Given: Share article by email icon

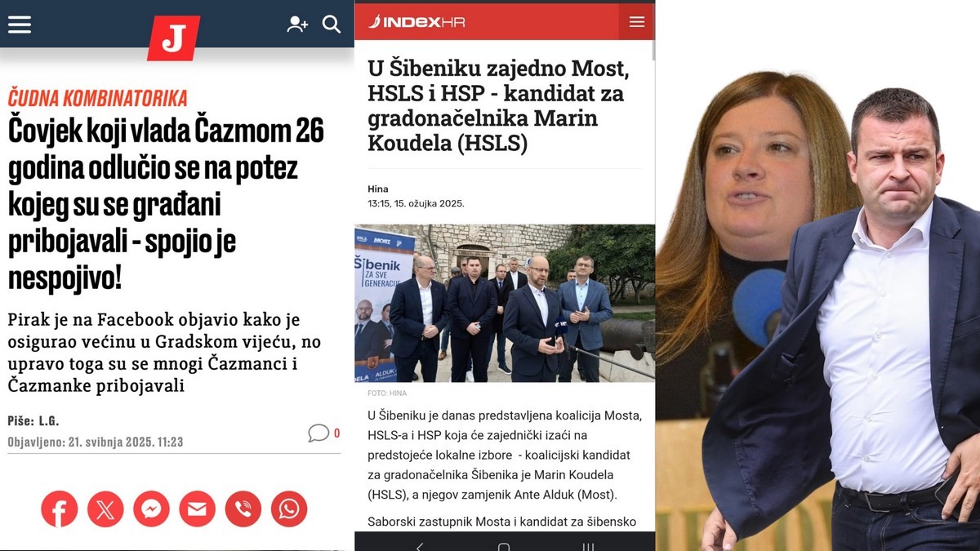Looking at the screenshot, I should tap(197, 509).
